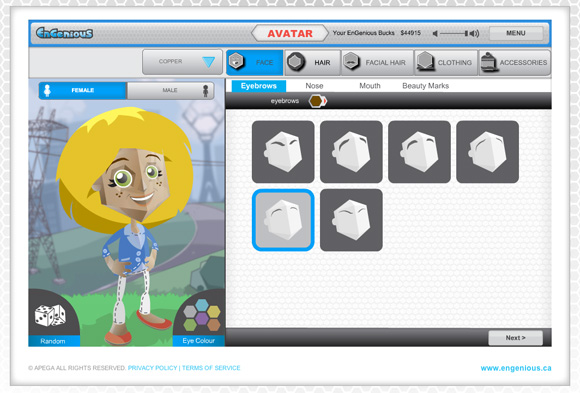This screenshot has width=580, height=393.
Task: Visit the www.engenious.ca link
Action: coord(516,368)
